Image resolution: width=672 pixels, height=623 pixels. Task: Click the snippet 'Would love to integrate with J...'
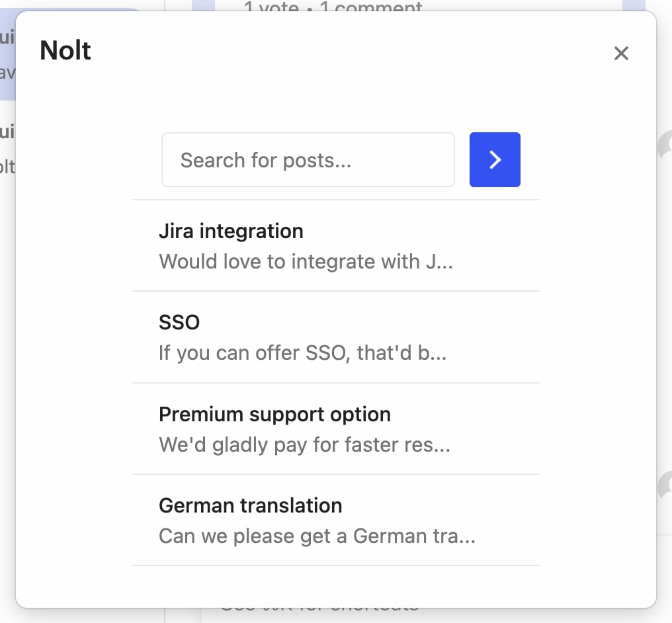(x=306, y=261)
